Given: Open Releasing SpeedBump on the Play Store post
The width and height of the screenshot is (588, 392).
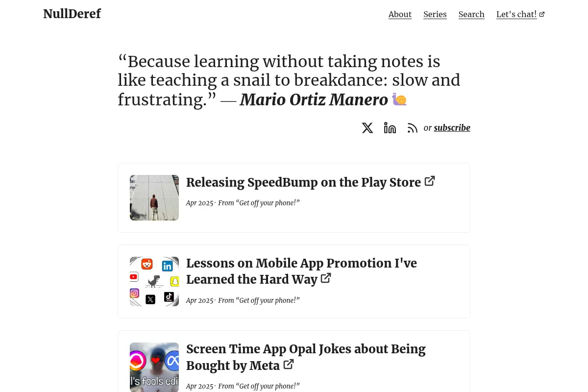Looking at the screenshot, I should tap(303, 182).
